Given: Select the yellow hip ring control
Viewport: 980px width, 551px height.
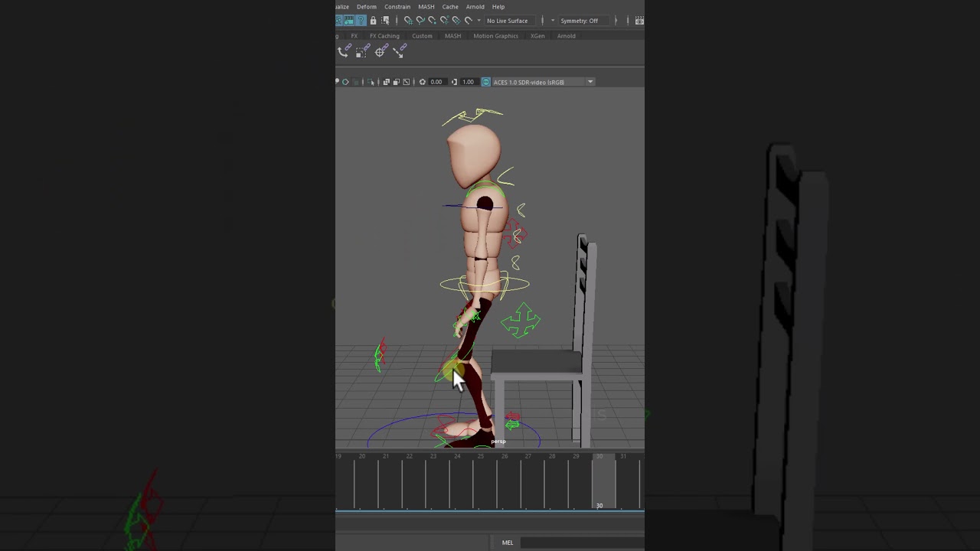Looking at the screenshot, I should pos(485,285).
